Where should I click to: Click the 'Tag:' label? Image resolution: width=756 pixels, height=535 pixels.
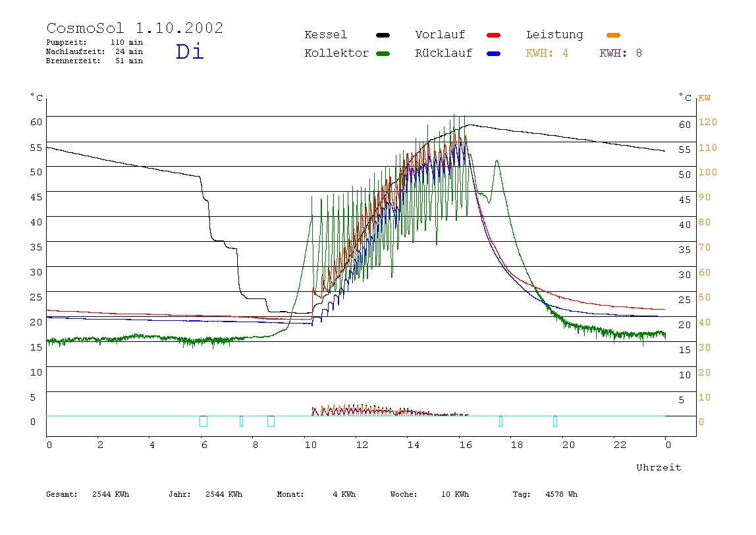pos(521,494)
